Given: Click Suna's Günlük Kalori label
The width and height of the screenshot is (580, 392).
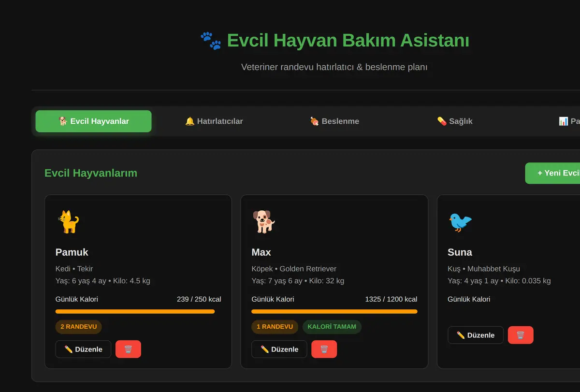Looking at the screenshot, I should (x=469, y=299).
